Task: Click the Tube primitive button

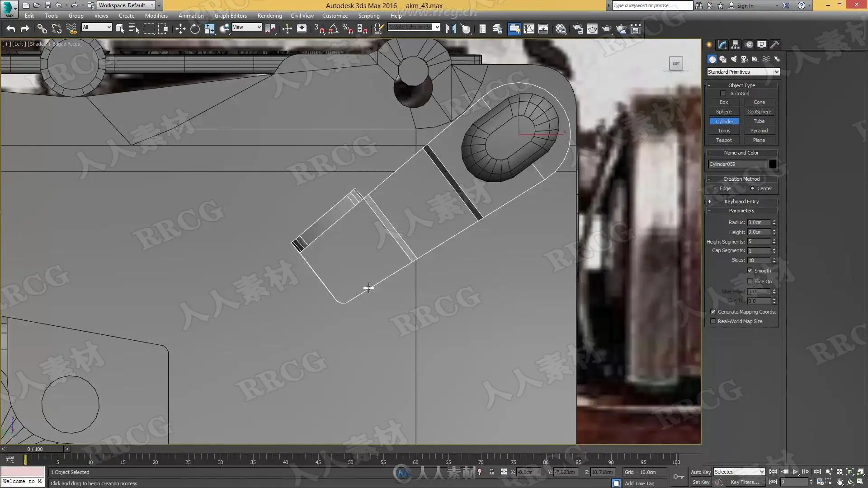Action: click(759, 121)
